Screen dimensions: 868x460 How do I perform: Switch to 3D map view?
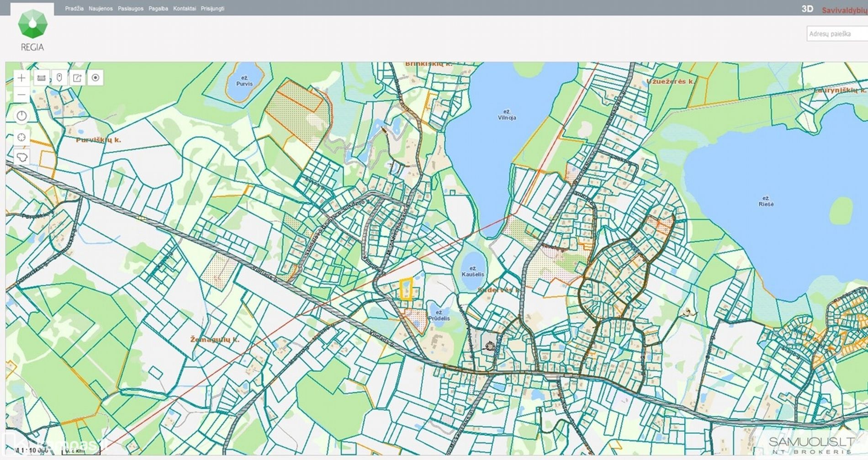click(x=807, y=9)
